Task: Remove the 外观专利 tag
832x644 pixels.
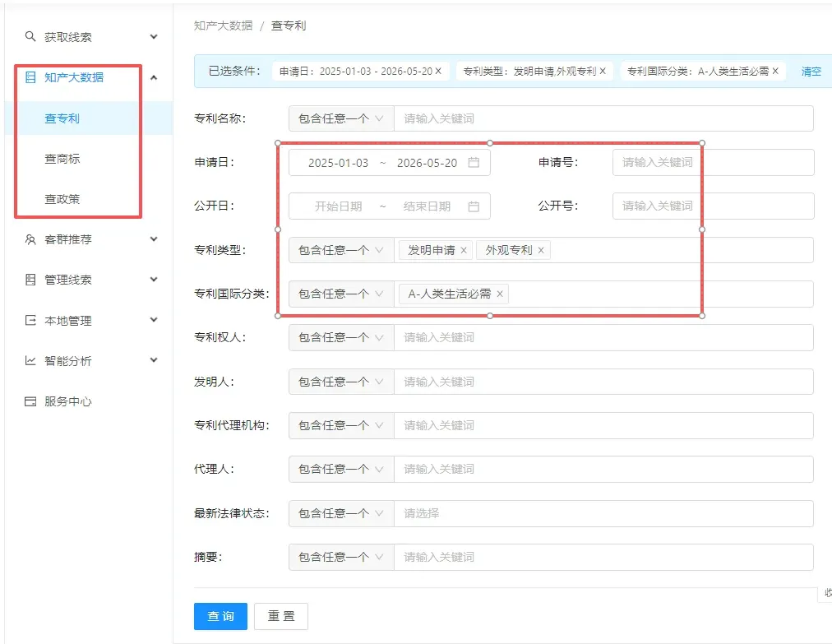Action: pyautogui.click(x=541, y=250)
